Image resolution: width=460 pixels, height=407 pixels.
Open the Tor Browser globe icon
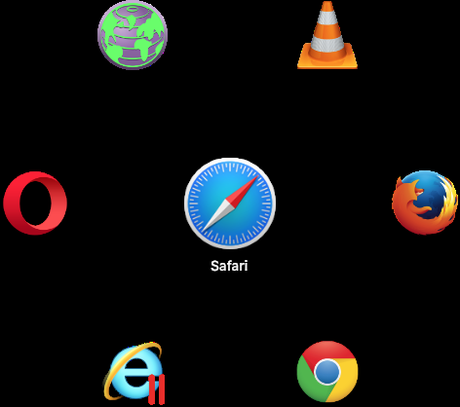tap(132, 35)
